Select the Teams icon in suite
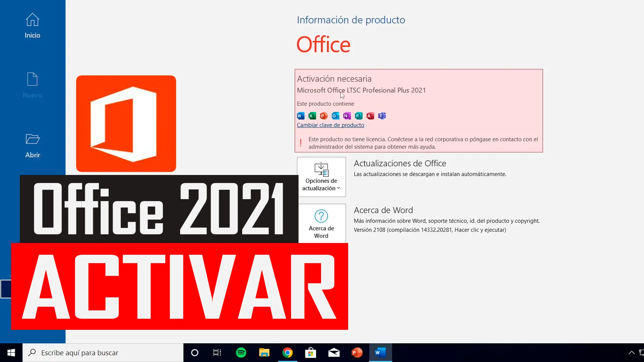The image size is (644, 362). pyautogui.click(x=382, y=116)
